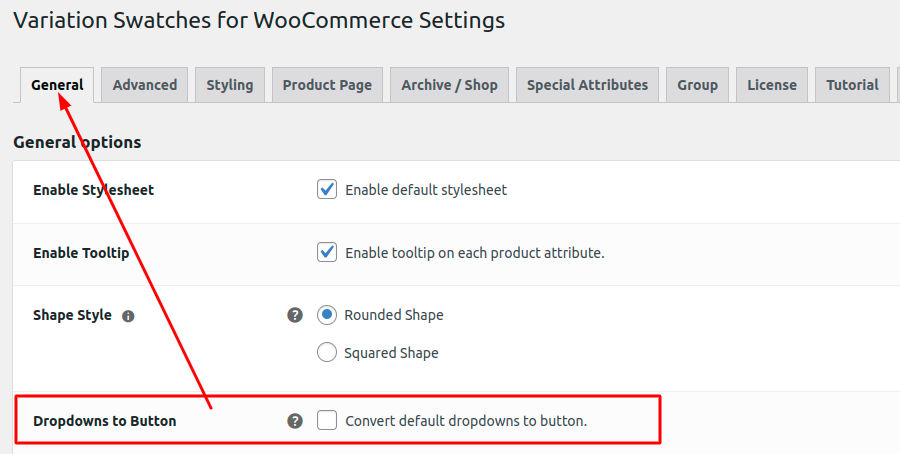Viewport: 900px width, 454px height.
Task: Click the 'Enable default stylesheet' label text
Action: pyautogui.click(x=426, y=190)
